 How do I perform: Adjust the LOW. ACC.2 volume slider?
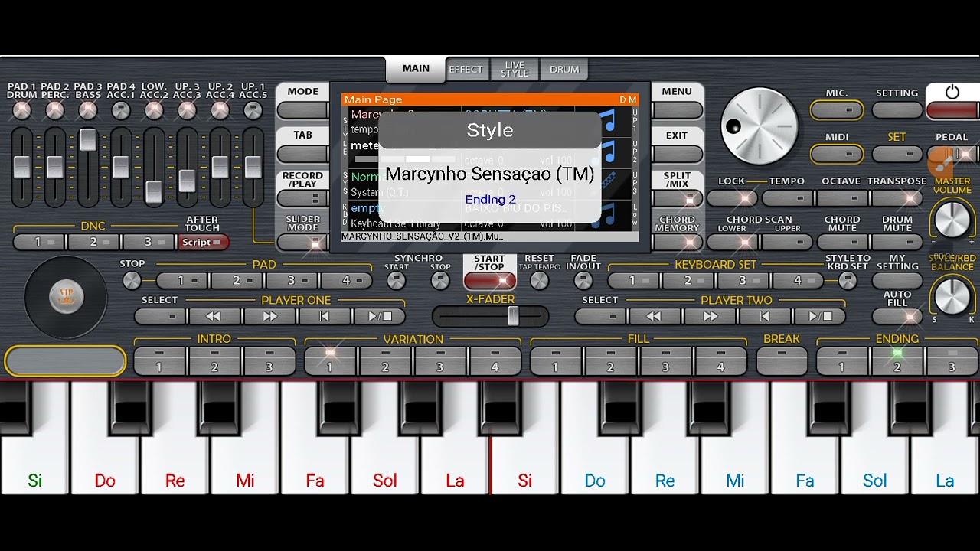(154, 191)
